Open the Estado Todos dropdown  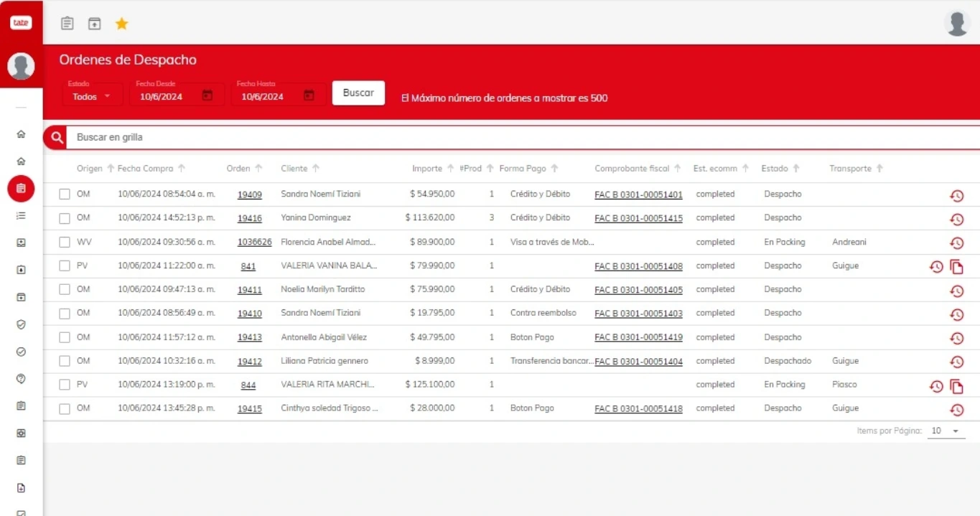click(x=91, y=95)
